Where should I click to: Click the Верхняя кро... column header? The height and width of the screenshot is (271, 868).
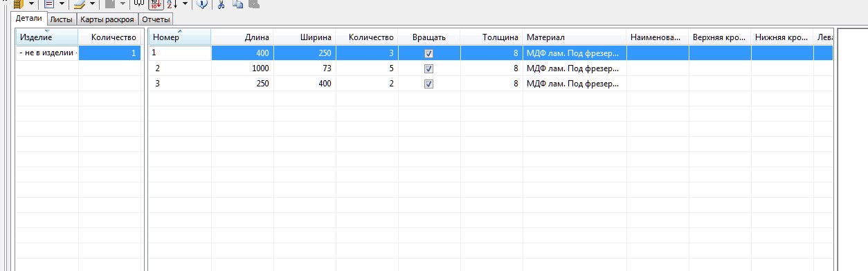tap(720, 37)
